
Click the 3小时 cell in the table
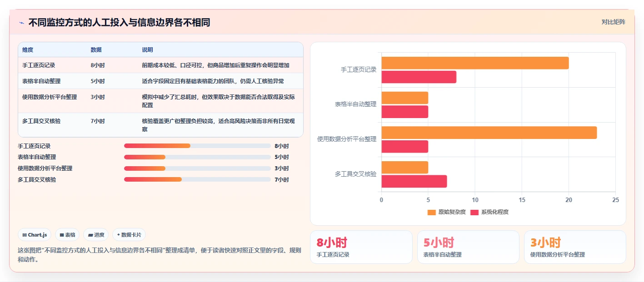[98, 97]
